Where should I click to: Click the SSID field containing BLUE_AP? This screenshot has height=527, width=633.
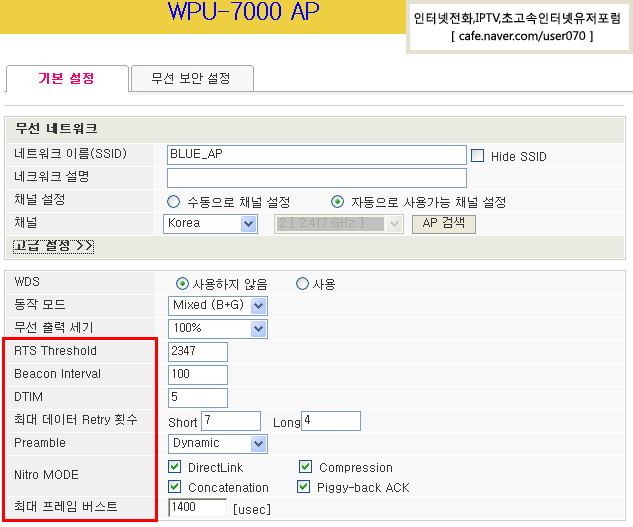316,155
